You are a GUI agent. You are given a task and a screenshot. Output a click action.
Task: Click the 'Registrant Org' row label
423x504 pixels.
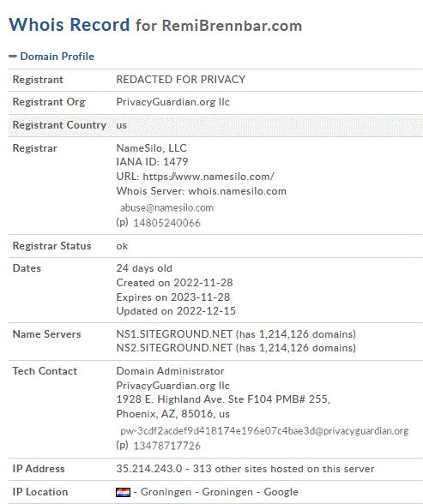[x=49, y=102]
